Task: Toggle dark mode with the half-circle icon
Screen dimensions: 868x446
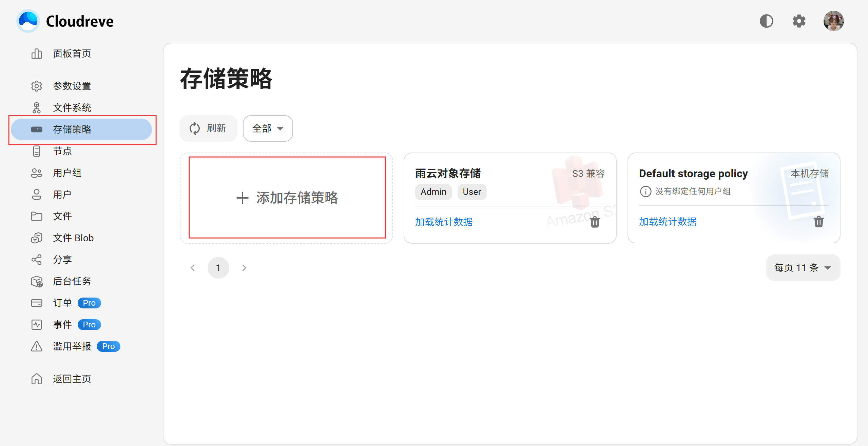Action: pyautogui.click(x=766, y=21)
